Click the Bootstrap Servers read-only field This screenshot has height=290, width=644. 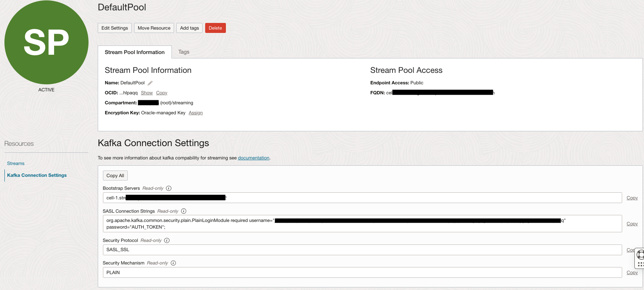click(x=362, y=198)
